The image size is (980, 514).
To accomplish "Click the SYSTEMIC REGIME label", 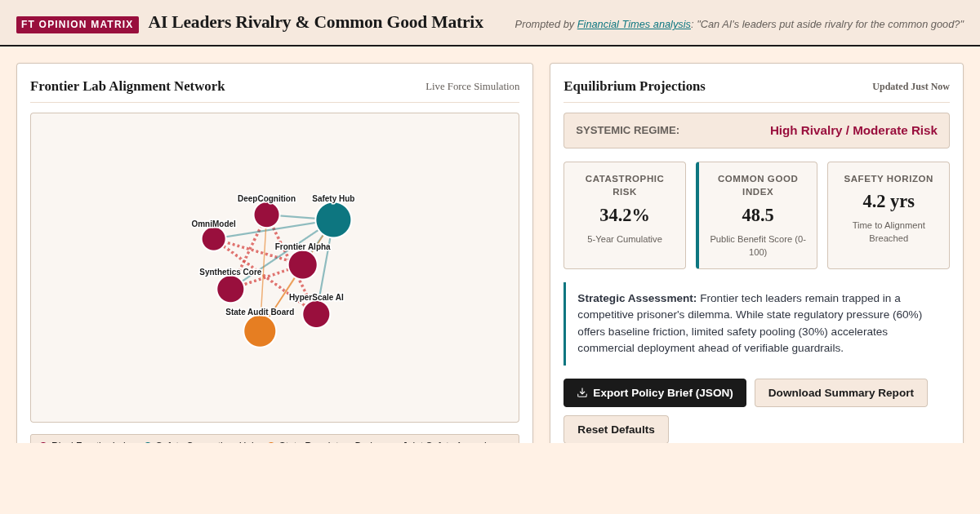I will pos(627,131).
